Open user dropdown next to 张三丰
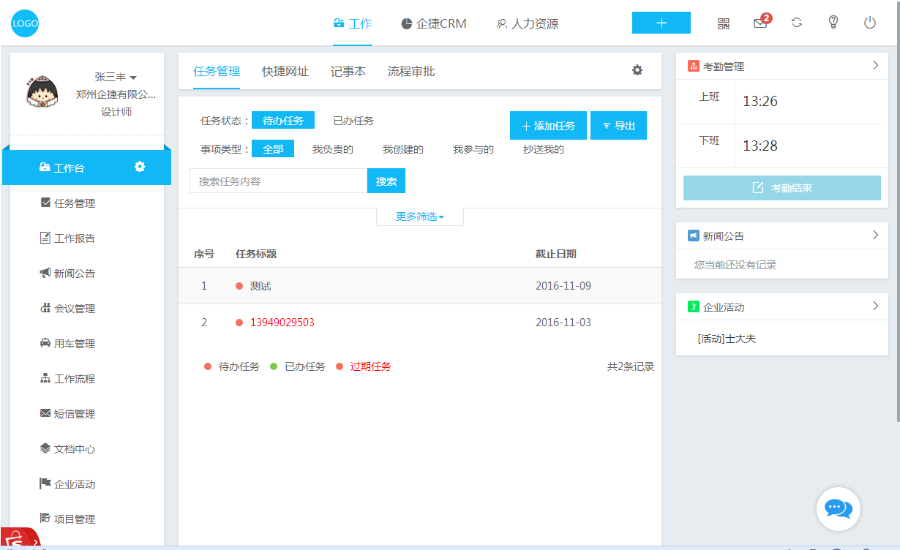 (133, 77)
